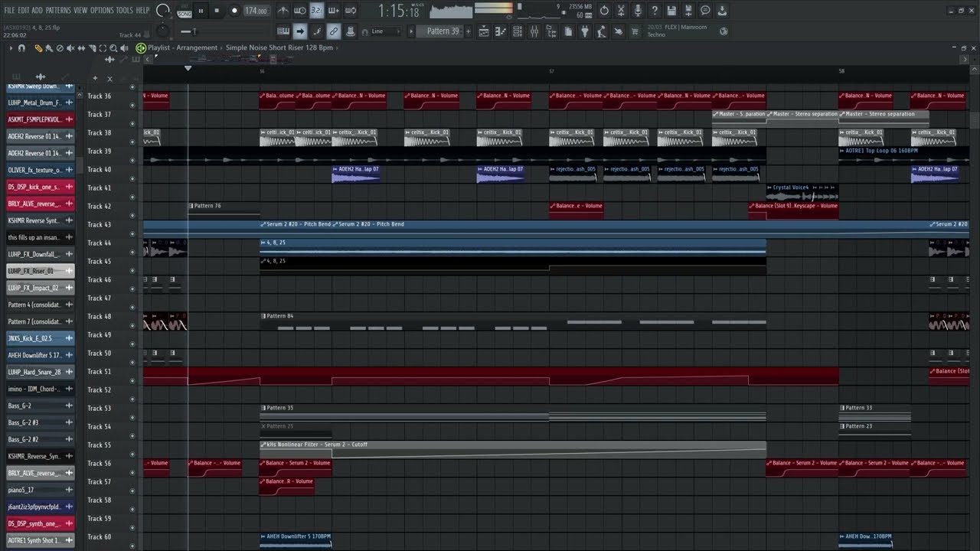The image size is (980, 551).
Task: Open the tempo 174 field
Action: (x=257, y=11)
